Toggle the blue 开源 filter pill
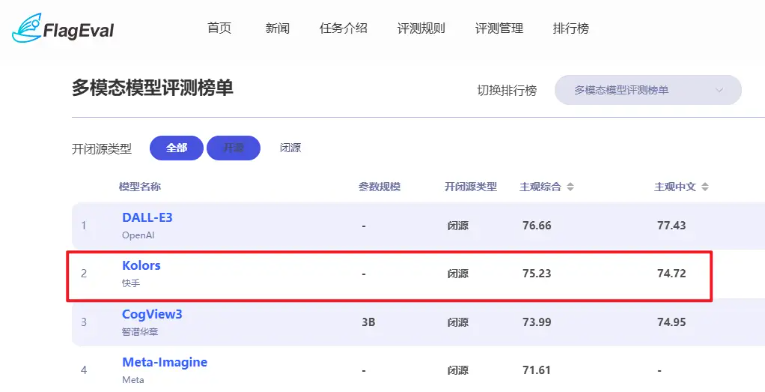 (x=233, y=148)
